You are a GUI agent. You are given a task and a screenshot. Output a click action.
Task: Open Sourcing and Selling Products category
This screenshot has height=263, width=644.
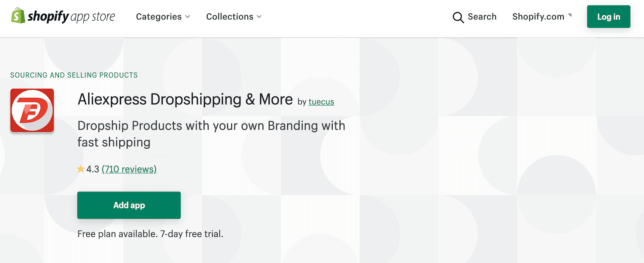click(x=74, y=75)
